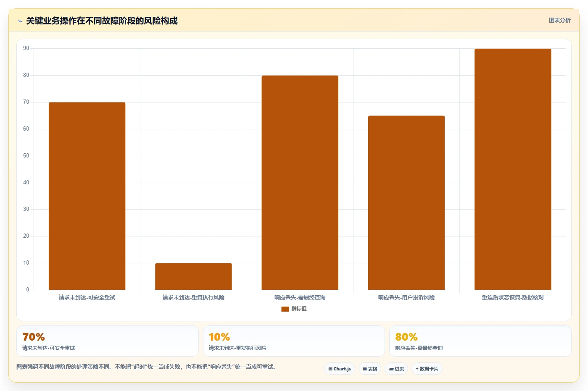
Task: Click the x-axis label 请求未到达-重复执行风险
Action: click(193, 297)
